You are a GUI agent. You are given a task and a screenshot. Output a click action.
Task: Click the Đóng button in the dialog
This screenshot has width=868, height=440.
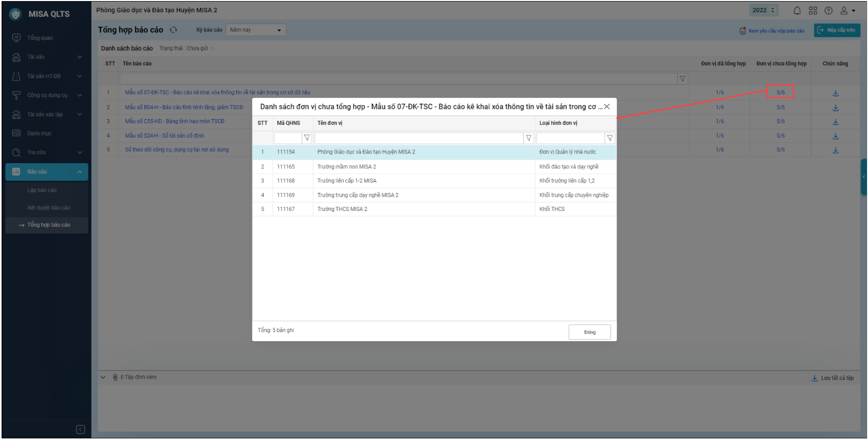coord(590,332)
